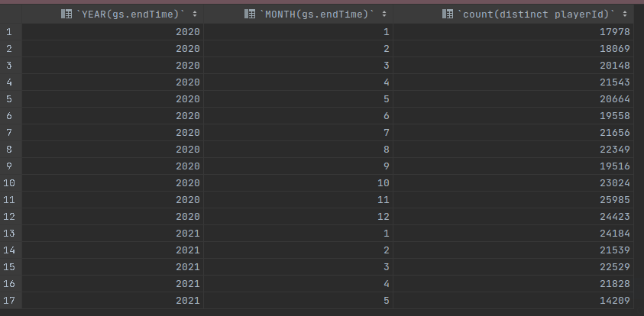Select row number 1

(11, 31)
